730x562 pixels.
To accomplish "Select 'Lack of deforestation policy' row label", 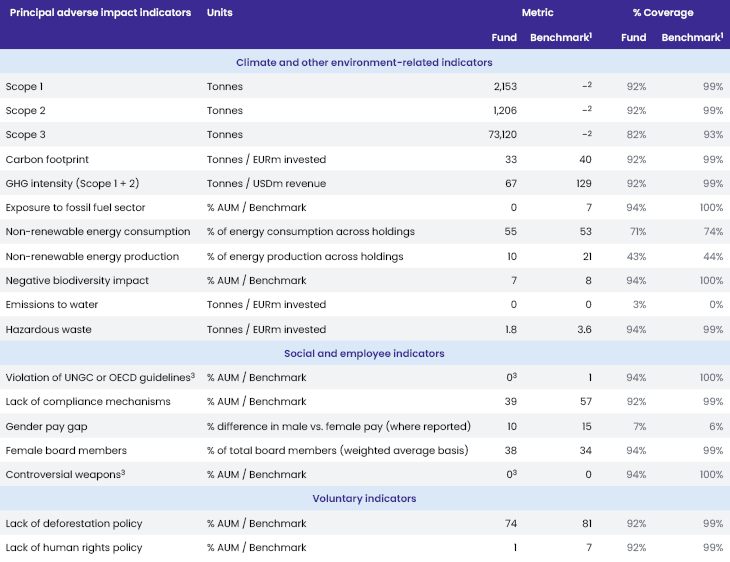I will click(x=74, y=523).
